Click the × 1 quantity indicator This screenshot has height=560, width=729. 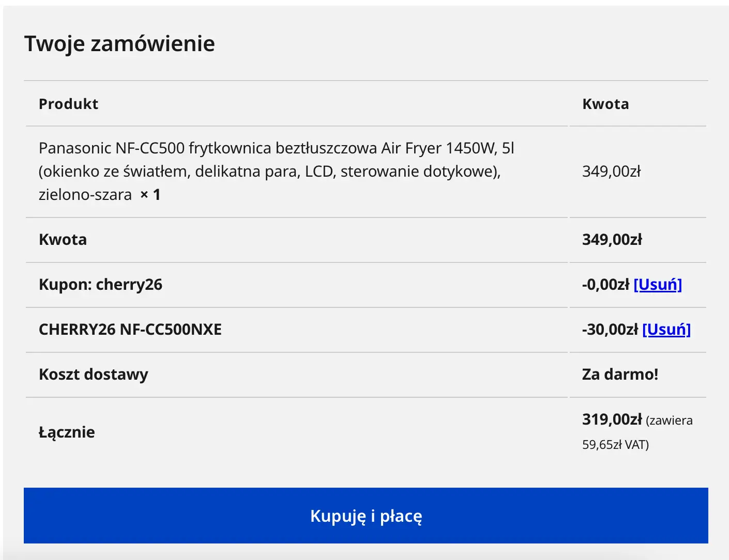click(x=149, y=194)
